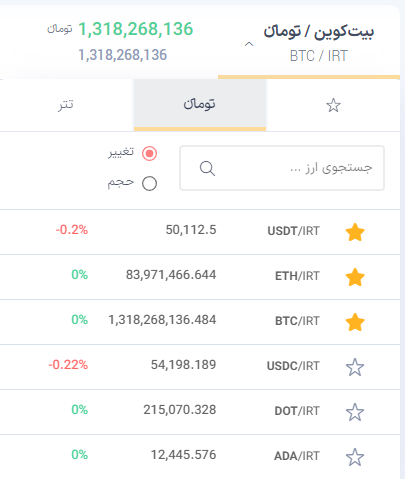Unfavorite the USDT/IRT star icon
The image size is (405, 479).
click(x=355, y=232)
